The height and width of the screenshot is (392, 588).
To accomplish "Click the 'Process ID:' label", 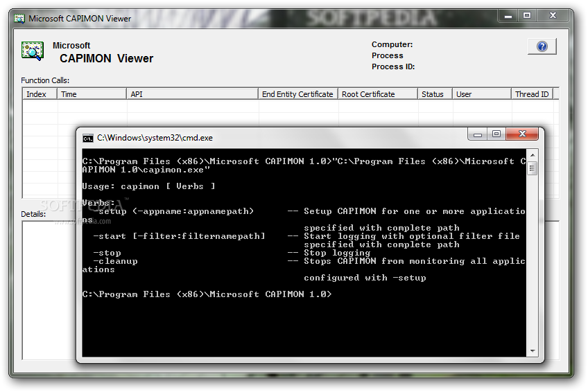I will [393, 66].
